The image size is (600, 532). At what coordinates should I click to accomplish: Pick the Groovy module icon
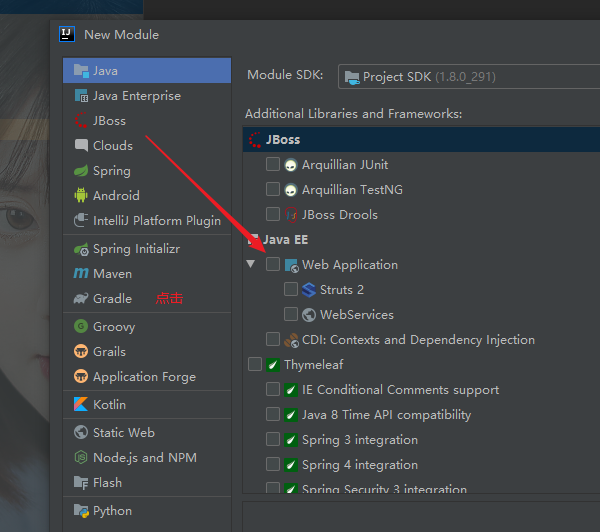tap(81, 327)
